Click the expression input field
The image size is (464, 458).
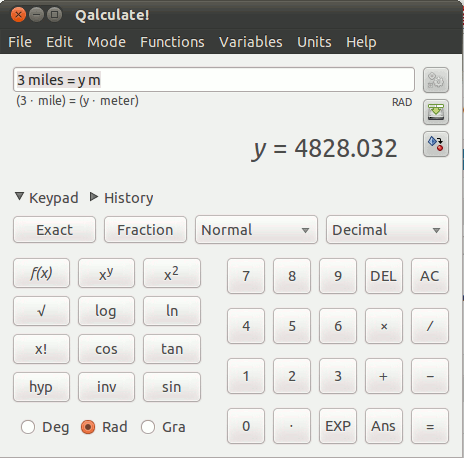point(214,80)
